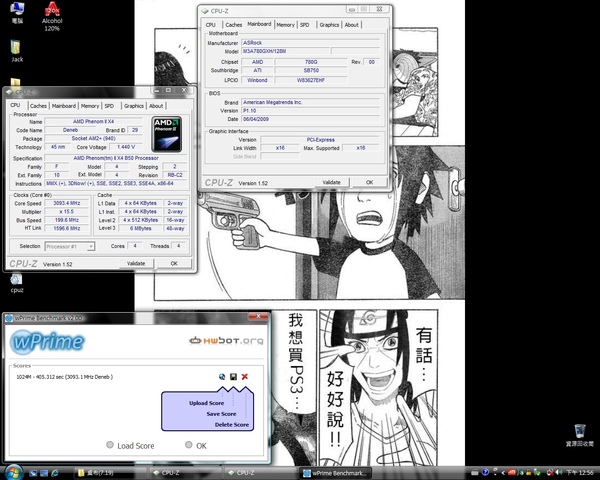Click the wPrime logo

(x=47, y=342)
